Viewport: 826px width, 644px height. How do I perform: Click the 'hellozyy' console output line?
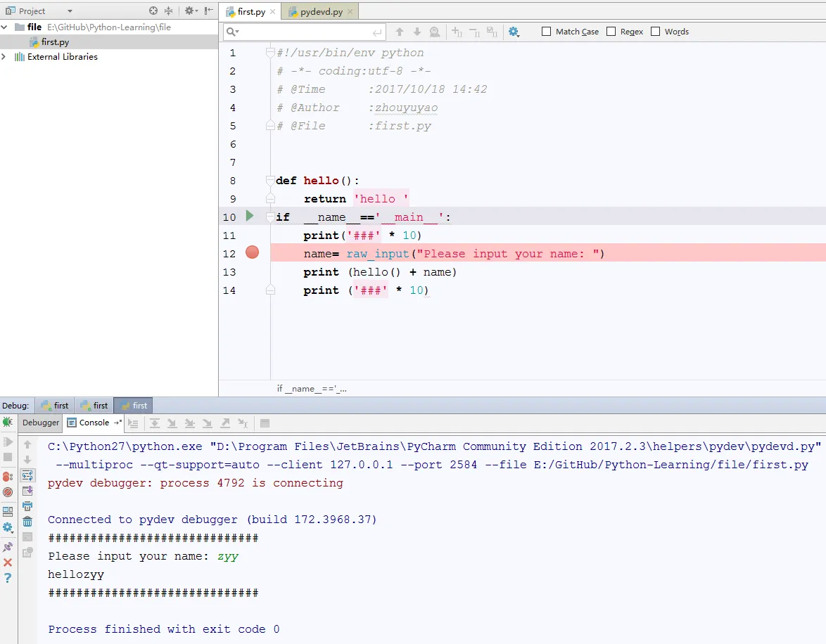[76, 574]
